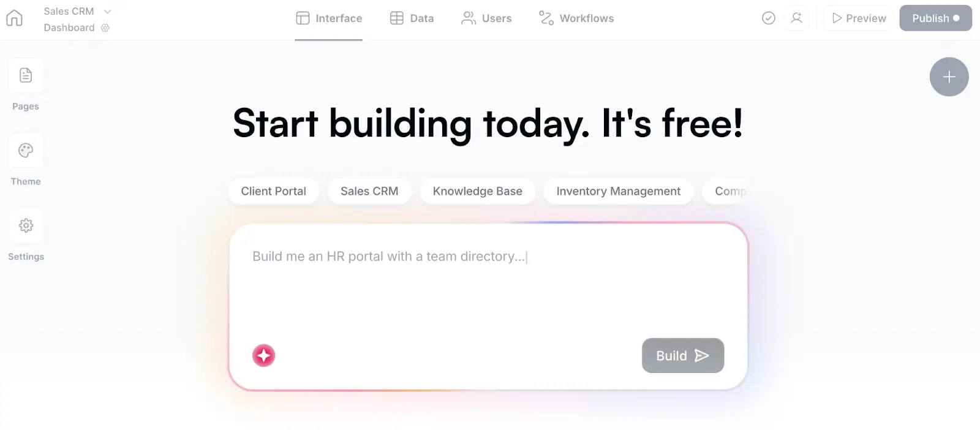Screen dimensions: 980x430
Task: Click the Publish button
Action: pyautogui.click(x=935, y=18)
